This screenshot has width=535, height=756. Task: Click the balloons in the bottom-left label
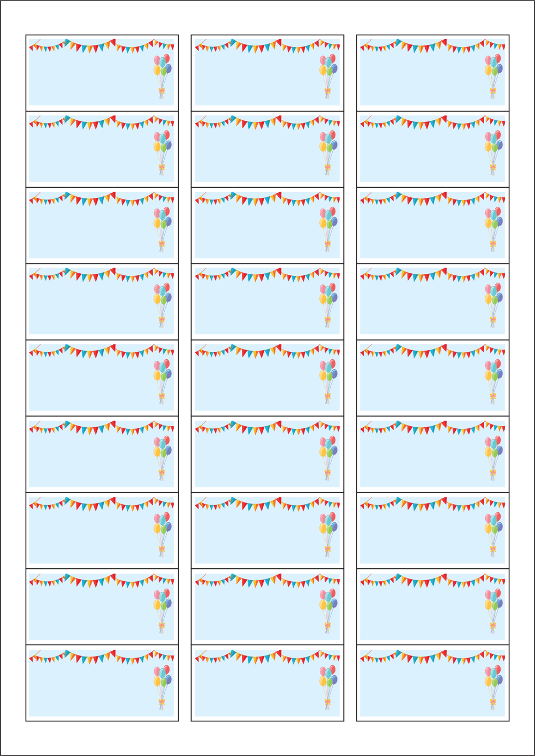pyautogui.click(x=163, y=687)
